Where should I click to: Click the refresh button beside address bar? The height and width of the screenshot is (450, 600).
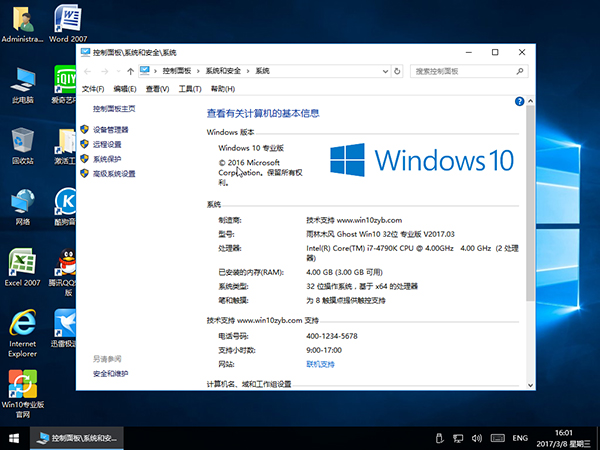pos(399,71)
